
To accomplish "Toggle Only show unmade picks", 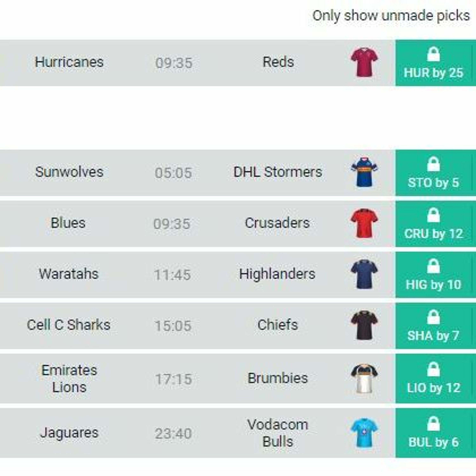I will click(391, 16).
